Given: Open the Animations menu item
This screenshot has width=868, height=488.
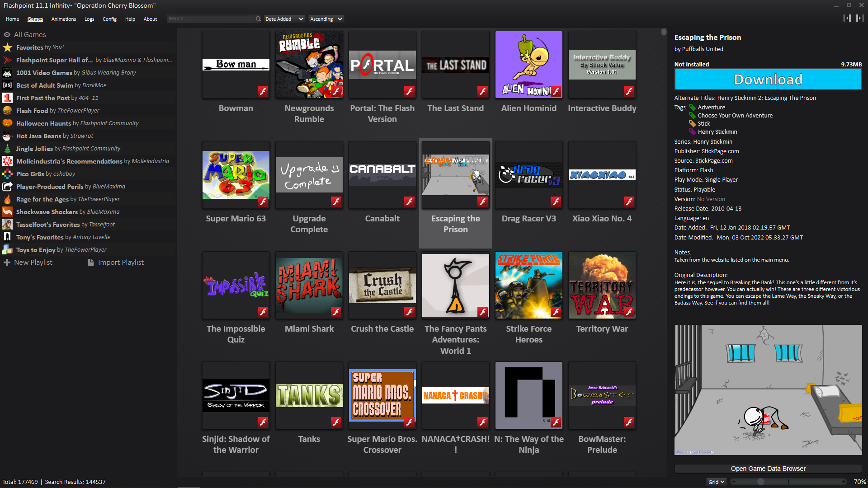Looking at the screenshot, I should click(64, 19).
